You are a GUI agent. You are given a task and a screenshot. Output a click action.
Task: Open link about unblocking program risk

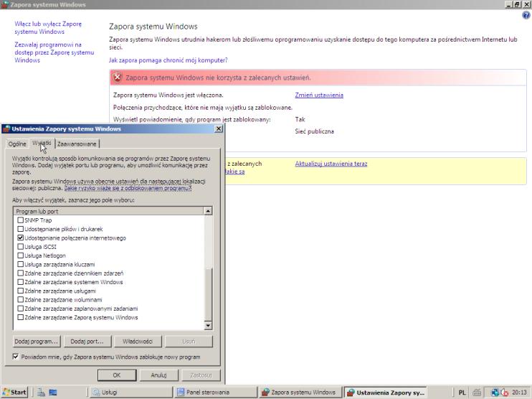tap(128, 188)
